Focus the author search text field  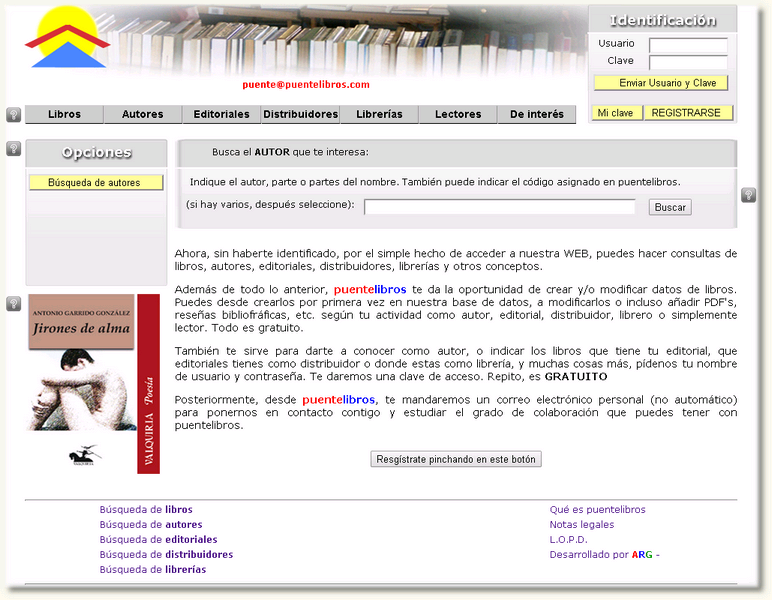point(500,207)
